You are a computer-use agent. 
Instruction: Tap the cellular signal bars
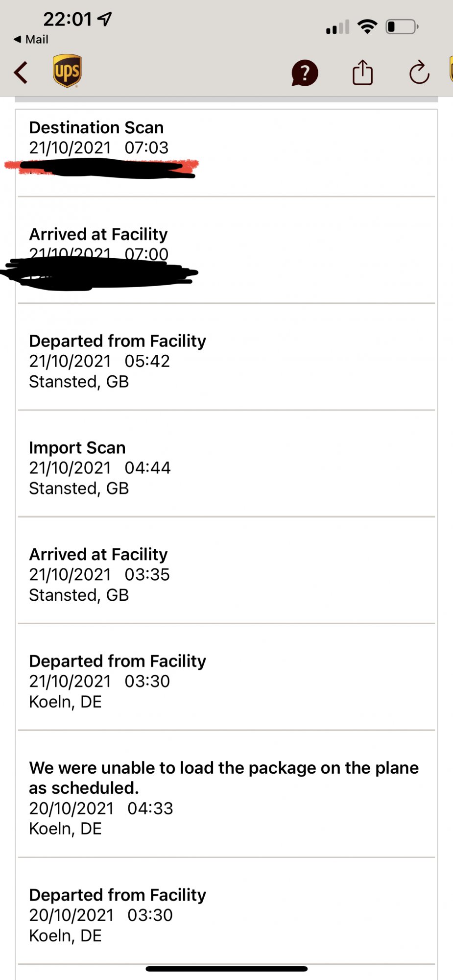338,27
